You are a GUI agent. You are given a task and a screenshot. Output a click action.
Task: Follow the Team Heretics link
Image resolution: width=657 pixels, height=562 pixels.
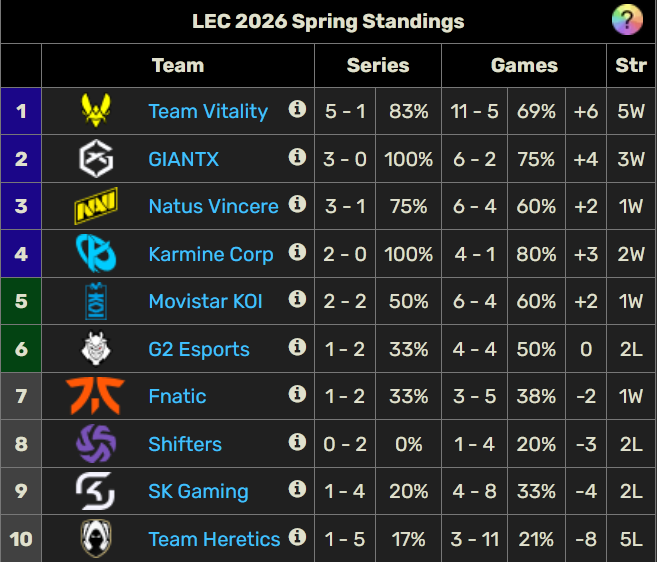[214, 539]
